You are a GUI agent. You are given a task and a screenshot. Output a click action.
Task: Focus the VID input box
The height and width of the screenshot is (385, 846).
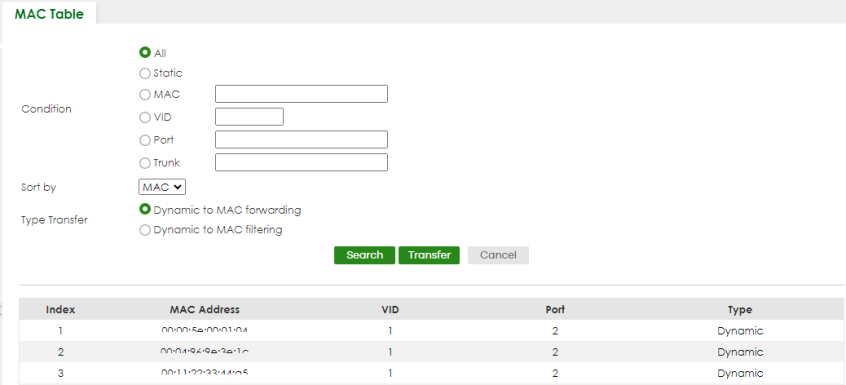(x=249, y=116)
